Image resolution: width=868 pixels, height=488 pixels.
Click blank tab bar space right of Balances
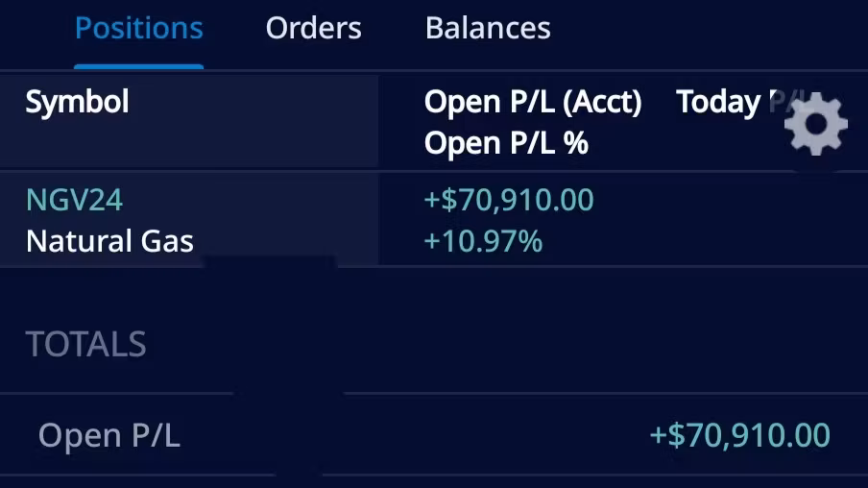pos(711,29)
